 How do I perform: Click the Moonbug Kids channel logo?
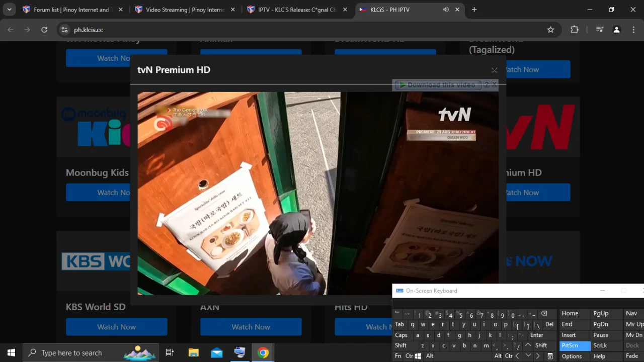click(94, 127)
